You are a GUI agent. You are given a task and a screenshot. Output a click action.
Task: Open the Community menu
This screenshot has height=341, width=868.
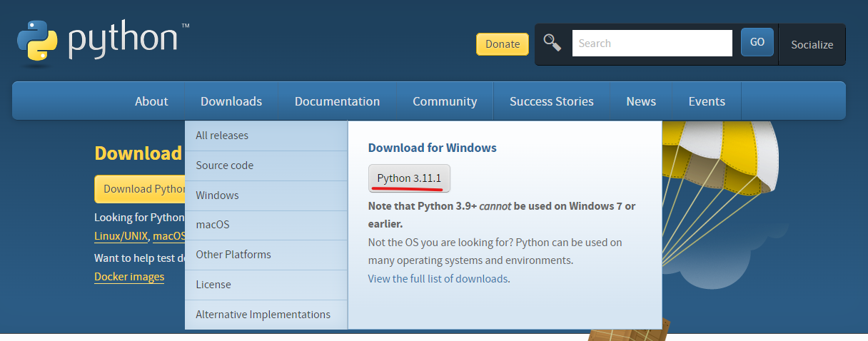[x=445, y=101]
